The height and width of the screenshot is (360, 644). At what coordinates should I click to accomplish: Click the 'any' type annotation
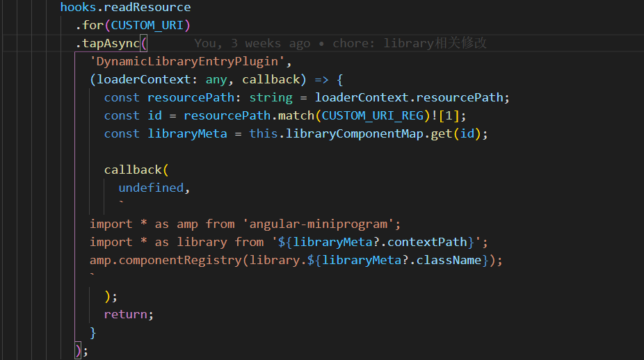click(216, 80)
